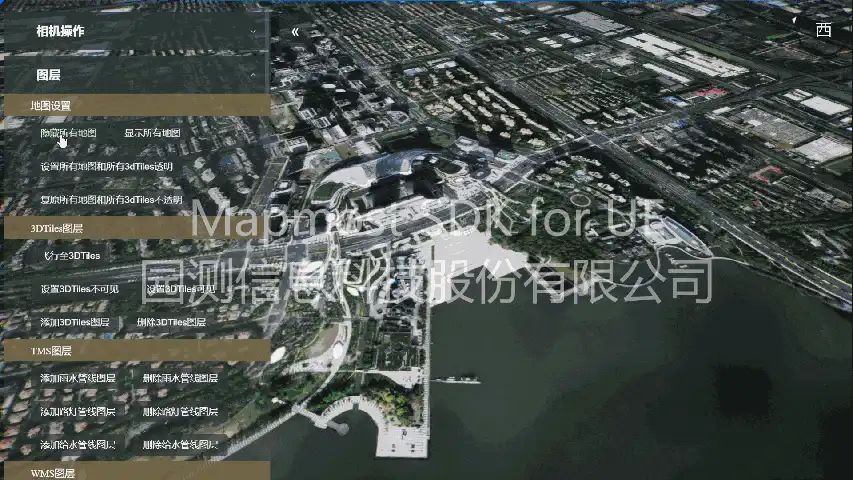Click 隐藏所有地图 button

coord(69,133)
